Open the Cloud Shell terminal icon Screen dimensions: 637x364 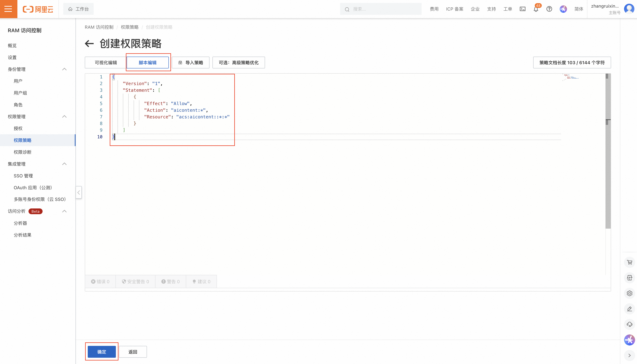522,9
